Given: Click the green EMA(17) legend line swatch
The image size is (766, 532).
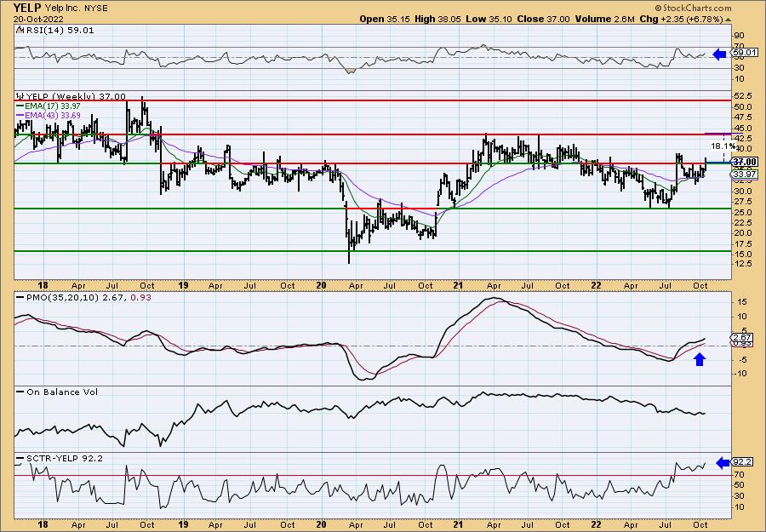Looking at the screenshot, I should [20, 106].
